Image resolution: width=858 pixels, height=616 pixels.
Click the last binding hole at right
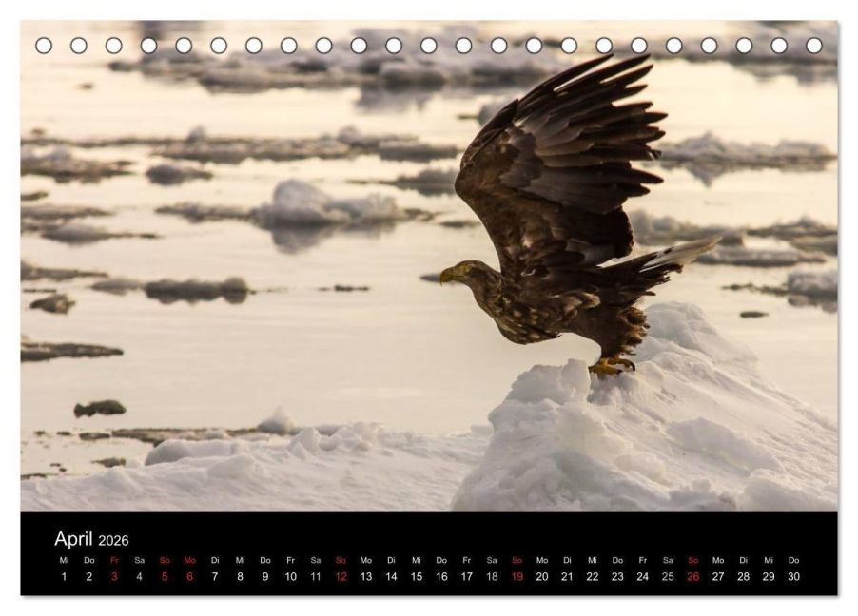(x=814, y=46)
